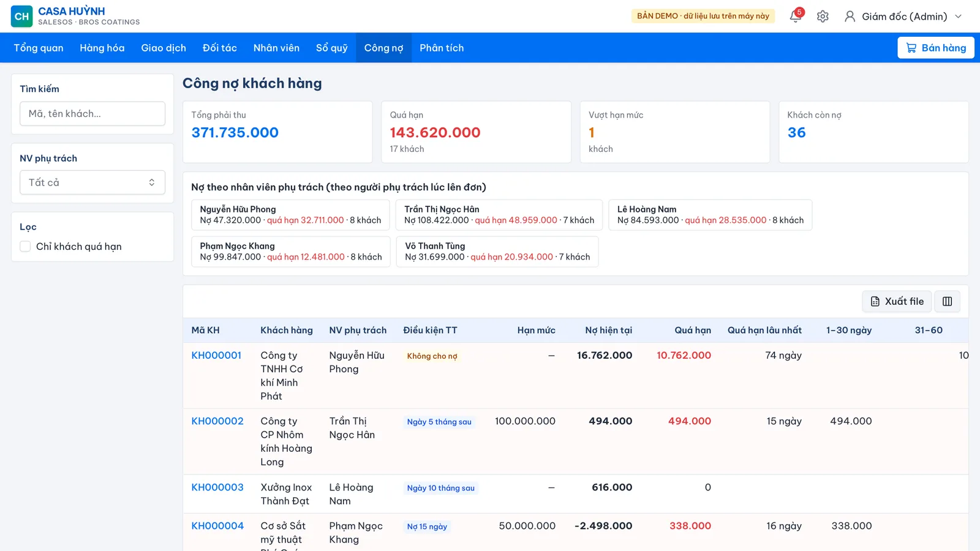980x551 pixels.
Task: Click the user avatar icon
Action: pos(850,17)
